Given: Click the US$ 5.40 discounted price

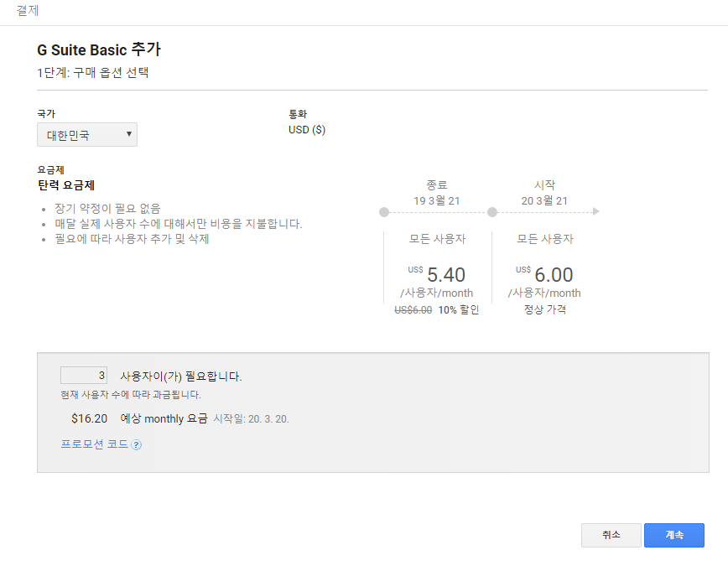Looking at the screenshot, I should tap(436, 274).
